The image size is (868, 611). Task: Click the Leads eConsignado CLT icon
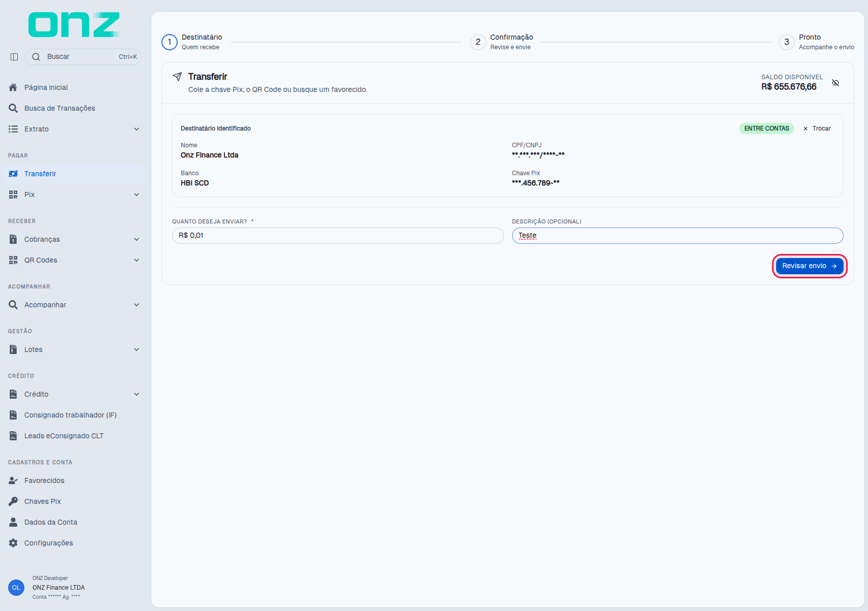pyautogui.click(x=13, y=436)
